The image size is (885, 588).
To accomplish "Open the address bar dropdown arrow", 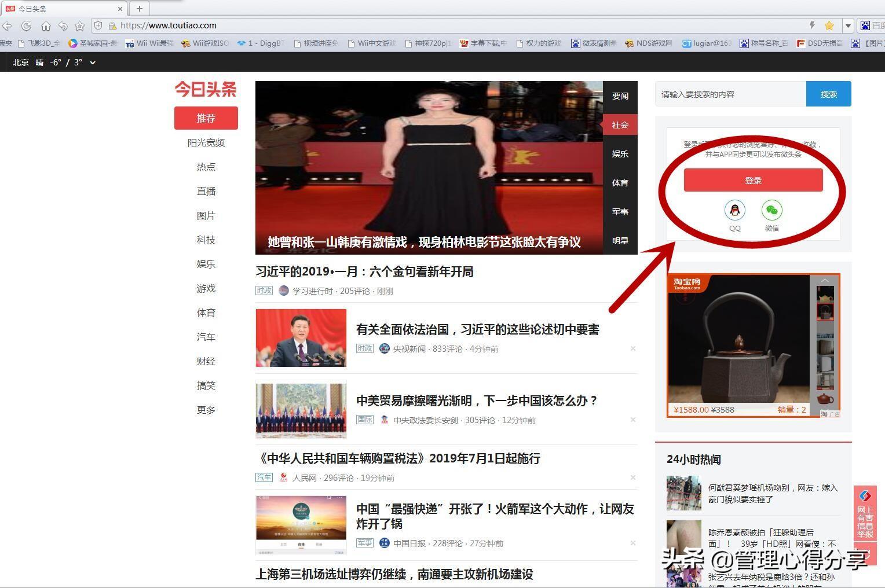I will pyautogui.click(x=848, y=25).
